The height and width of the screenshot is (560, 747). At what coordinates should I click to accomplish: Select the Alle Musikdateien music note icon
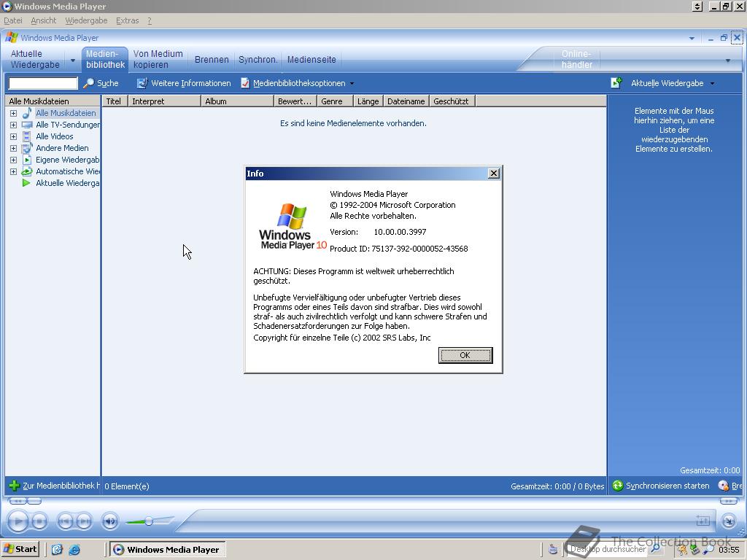pyautogui.click(x=27, y=113)
